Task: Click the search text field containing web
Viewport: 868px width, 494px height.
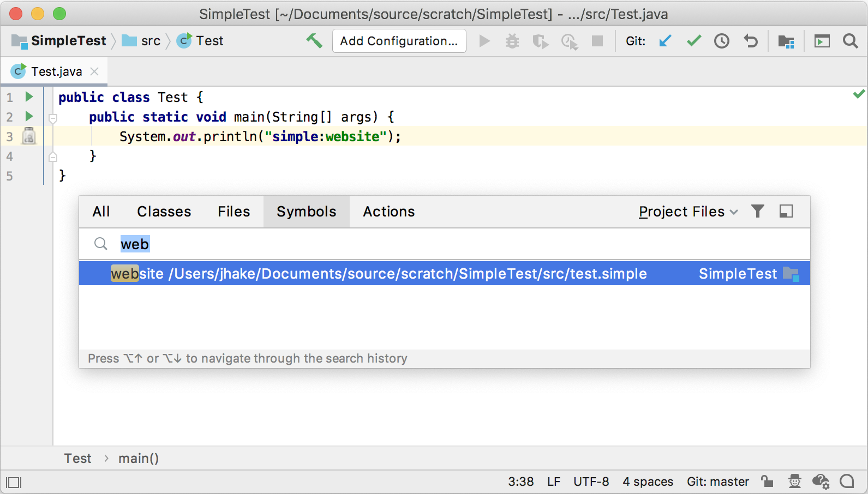Action: coord(382,244)
